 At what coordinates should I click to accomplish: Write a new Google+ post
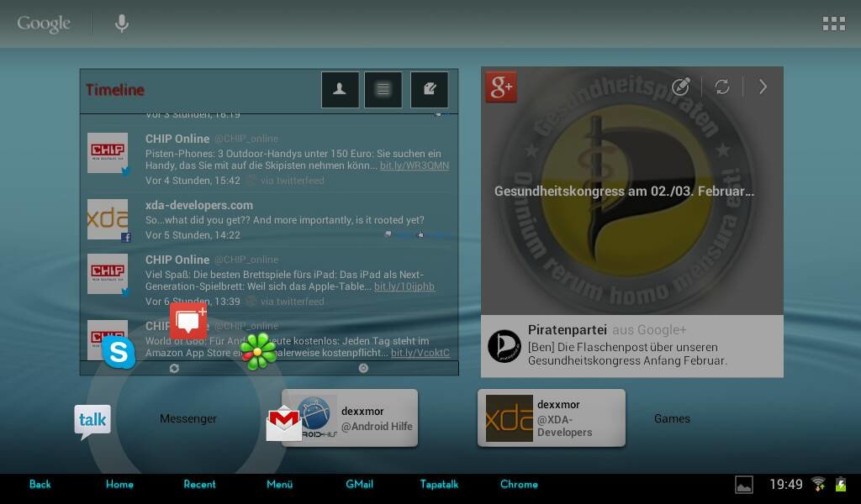[x=681, y=87]
